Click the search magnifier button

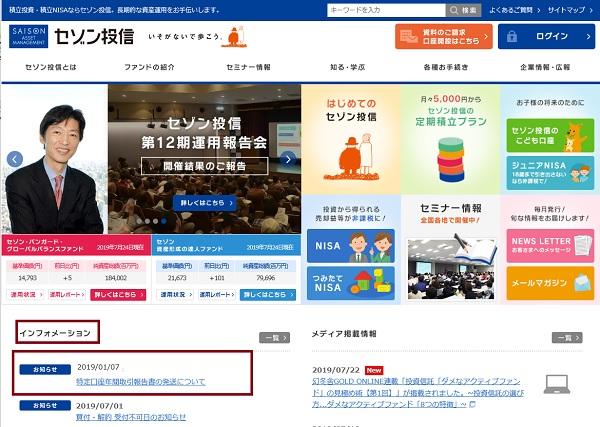click(x=463, y=10)
